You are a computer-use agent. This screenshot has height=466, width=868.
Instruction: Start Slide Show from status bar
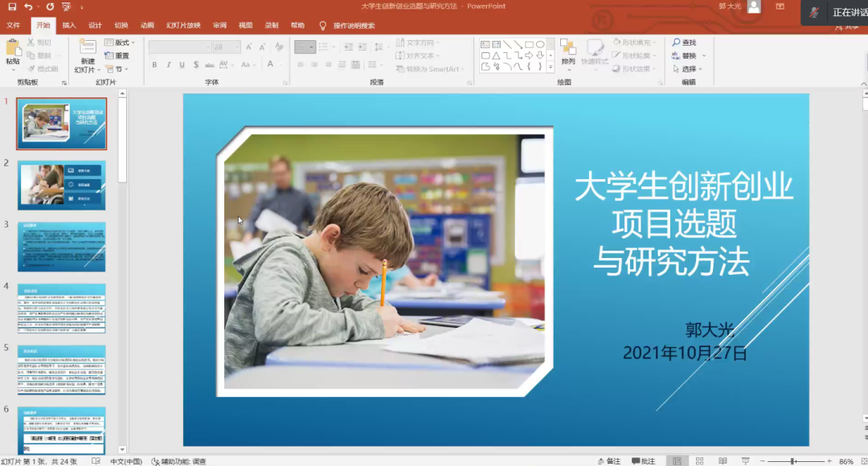746,461
